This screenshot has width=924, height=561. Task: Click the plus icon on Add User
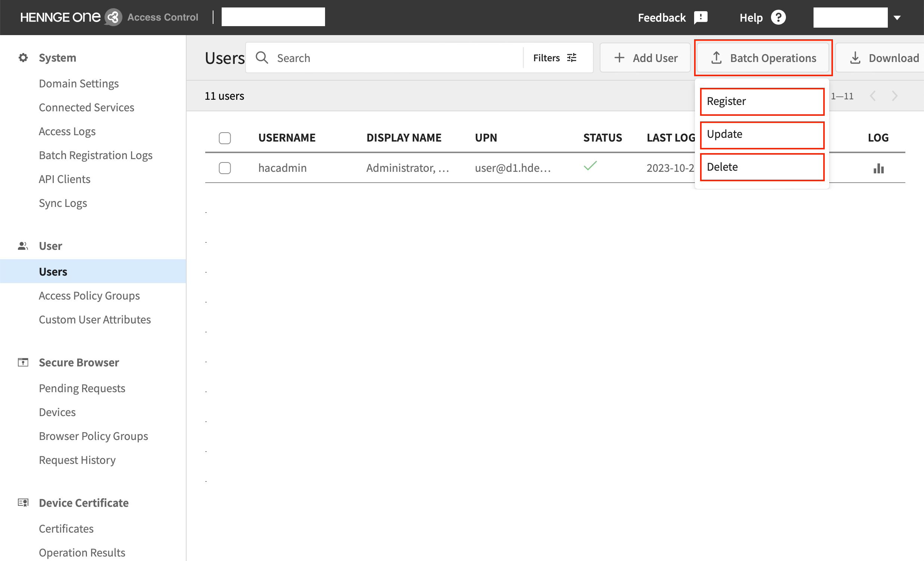pos(619,58)
